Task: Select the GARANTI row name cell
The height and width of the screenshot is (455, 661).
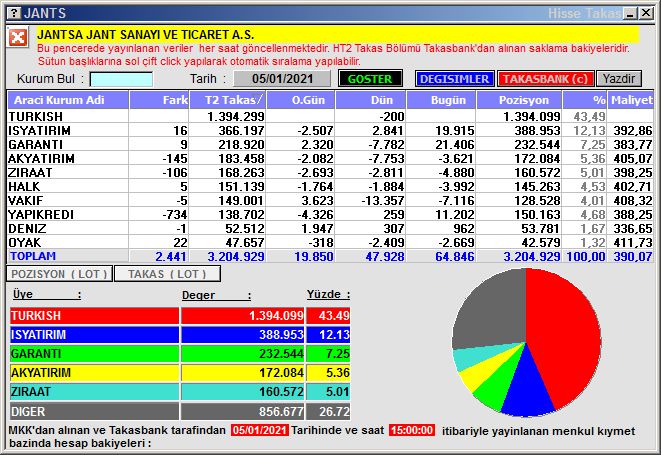Action: click(x=68, y=144)
